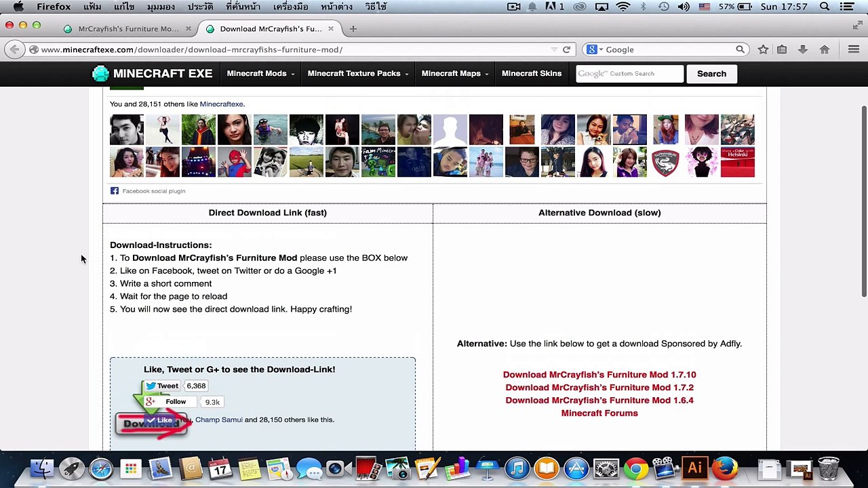Open Spotlight search in the menu bar
This screenshot has height=488, width=868.
[x=825, y=7]
